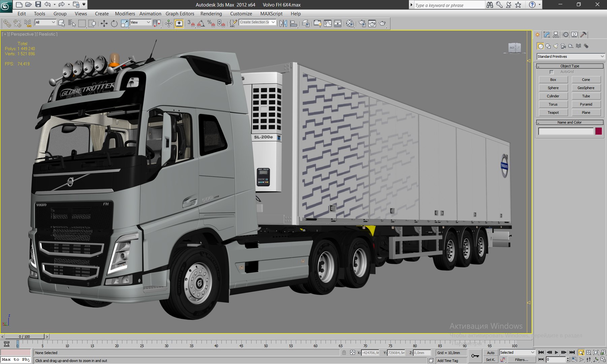Choose the Rectangular Selection Region tool
607x364 pixels.
click(82, 23)
